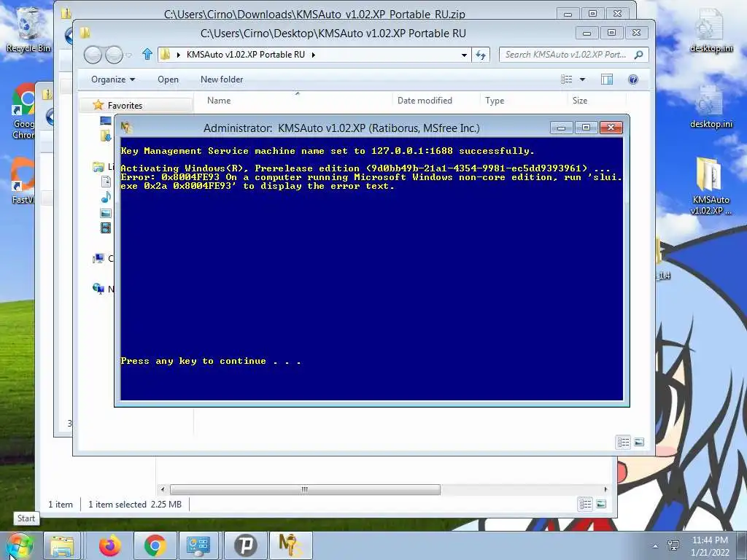Image resolution: width=747 pixels, height=560 pixels.
Task: Launch Firefox from the taskbar
Action: pos(110,545)
